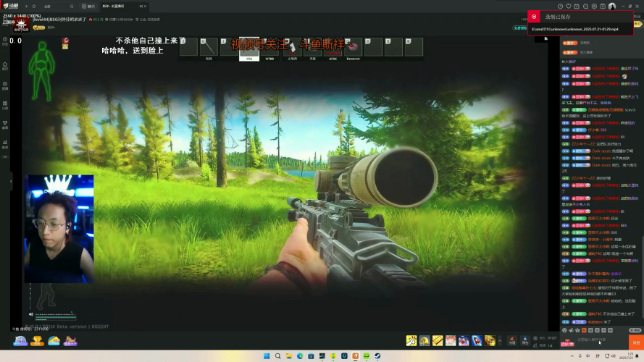Click the magnifier icon in the search box
The image size is (644, 362).
72,7
